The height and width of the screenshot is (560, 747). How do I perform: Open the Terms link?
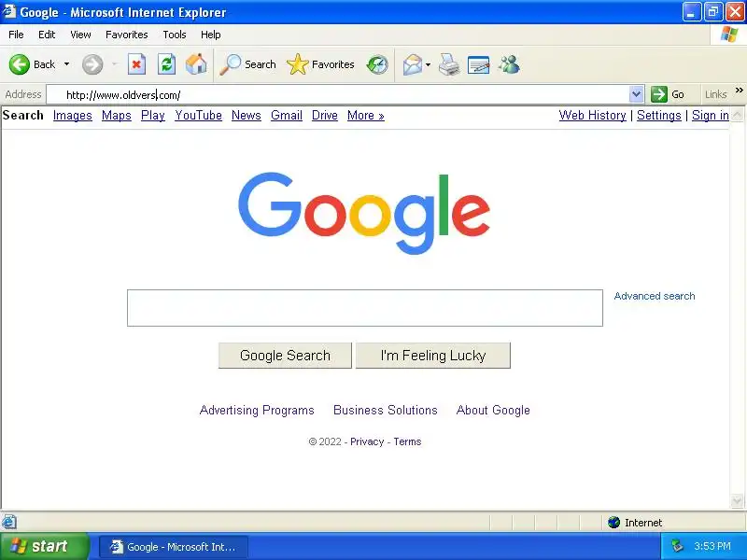tap(407, 441)
